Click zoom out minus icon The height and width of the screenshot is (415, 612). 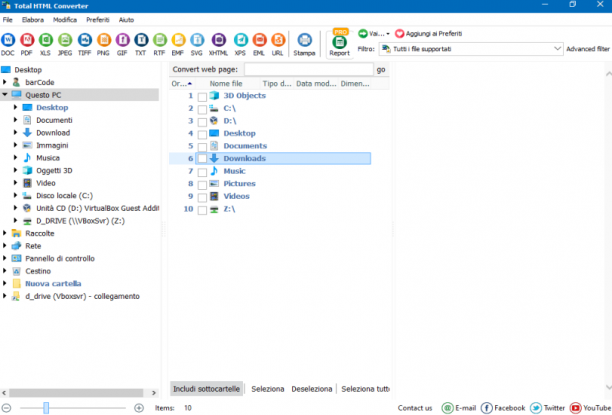[x=6, y=408]
